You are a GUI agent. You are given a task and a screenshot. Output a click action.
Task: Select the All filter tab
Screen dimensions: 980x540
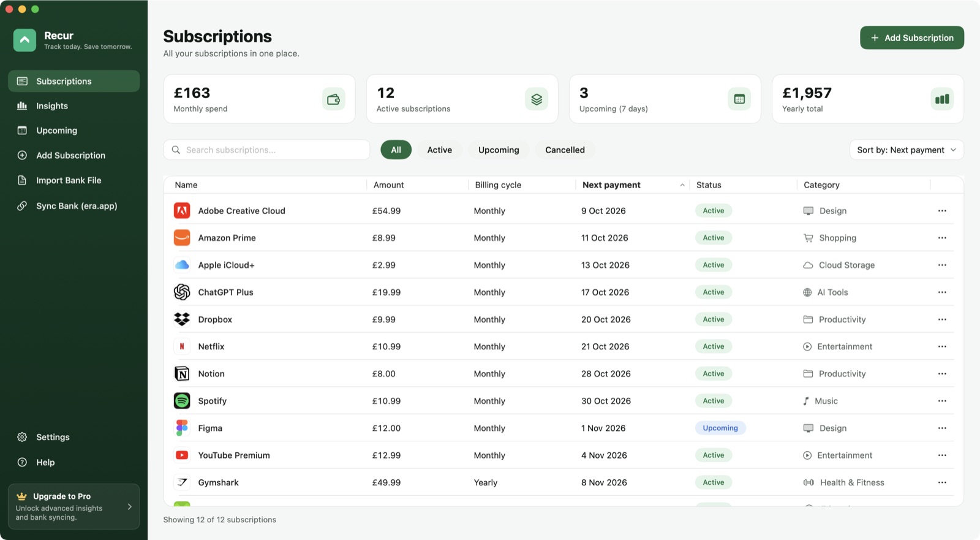[396, 150]
